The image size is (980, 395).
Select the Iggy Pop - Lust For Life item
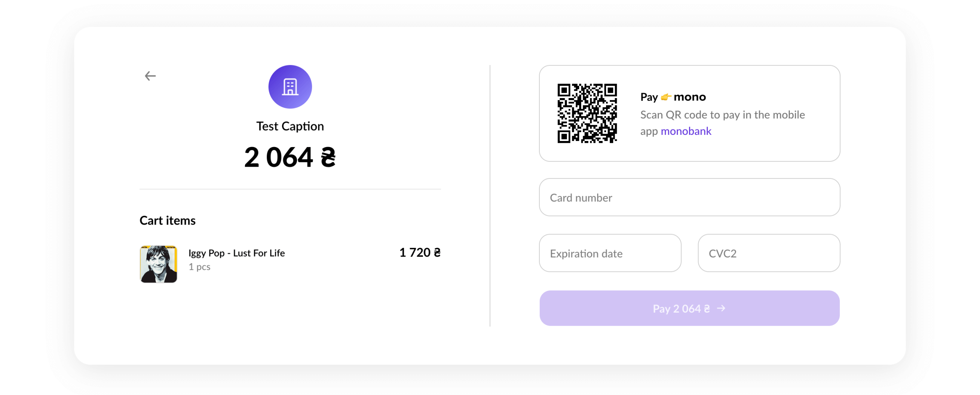(x=237, y=253)
